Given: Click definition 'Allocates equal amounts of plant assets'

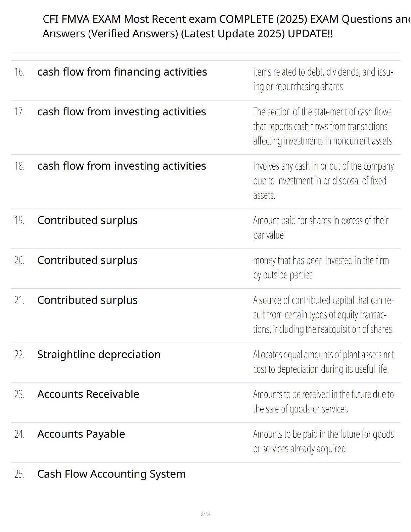Looking at the screenshot, I should [323, 362].
